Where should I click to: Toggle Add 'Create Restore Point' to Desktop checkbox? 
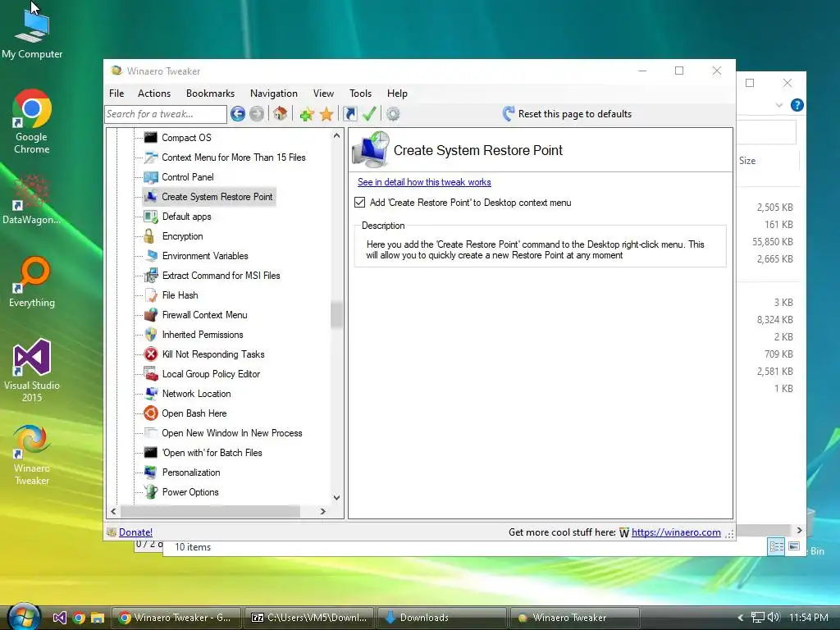(x=360, y=203)
